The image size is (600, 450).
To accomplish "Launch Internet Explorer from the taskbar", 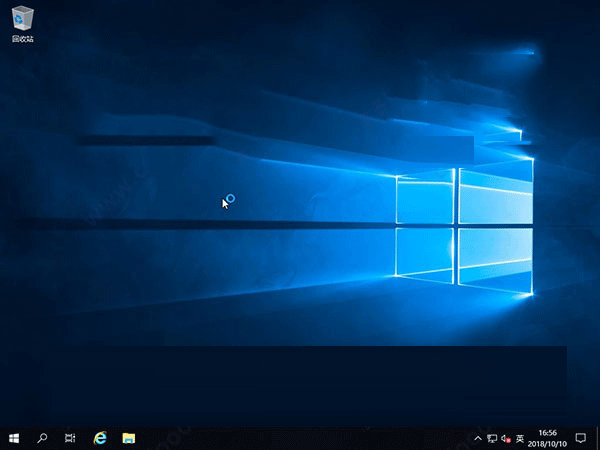I will tap(100, 438).
